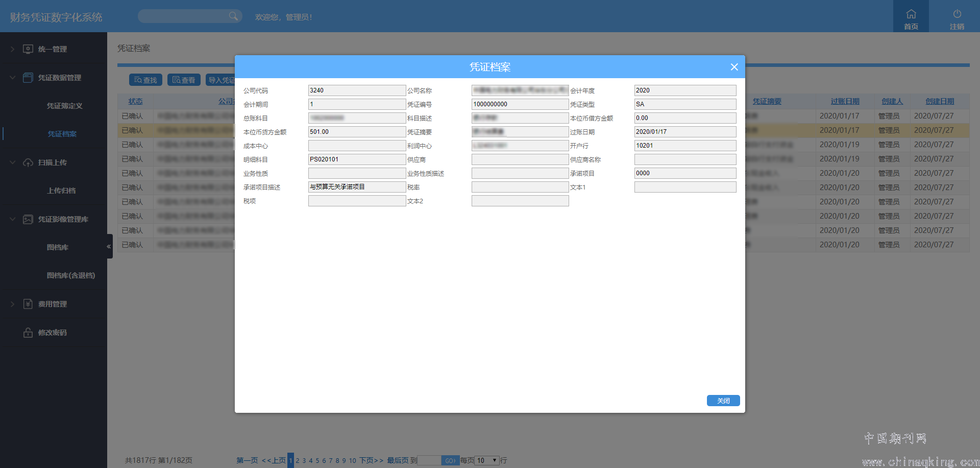Click the 费用管理 yen document icon

click(x=28, y=304)
